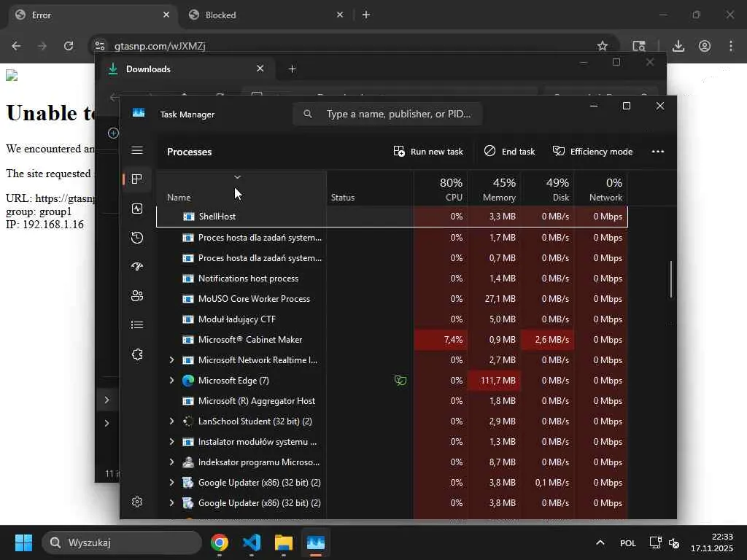Expand Instalator modułów systemu group
Screen dimensions: 747x560
coord(171,442)
